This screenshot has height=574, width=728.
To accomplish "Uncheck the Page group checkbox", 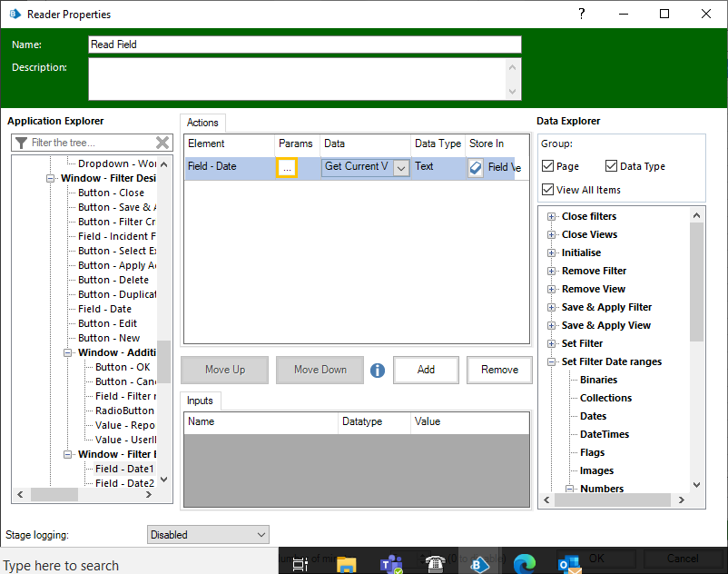I will tap(548, 166).
